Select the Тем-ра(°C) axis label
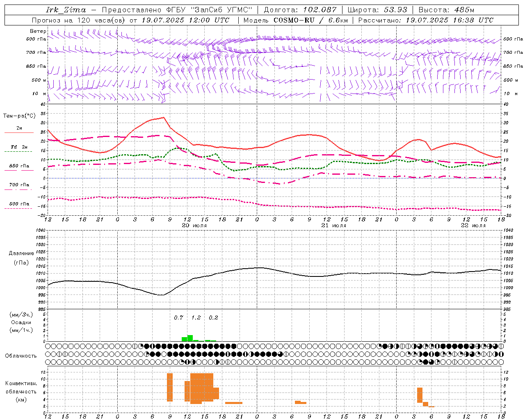The height and width of the screenshot is (420, 525). (x=19, y=116)
